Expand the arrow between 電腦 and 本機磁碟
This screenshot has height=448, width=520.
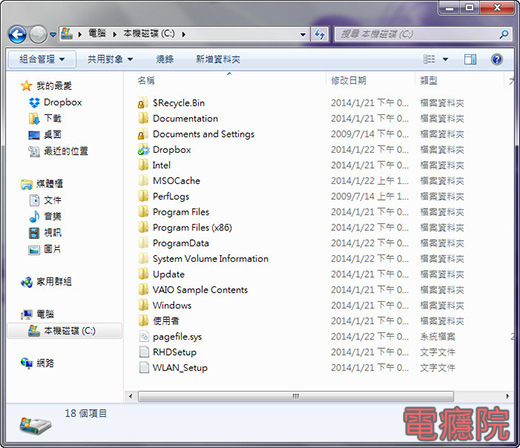tap(114, 34)
